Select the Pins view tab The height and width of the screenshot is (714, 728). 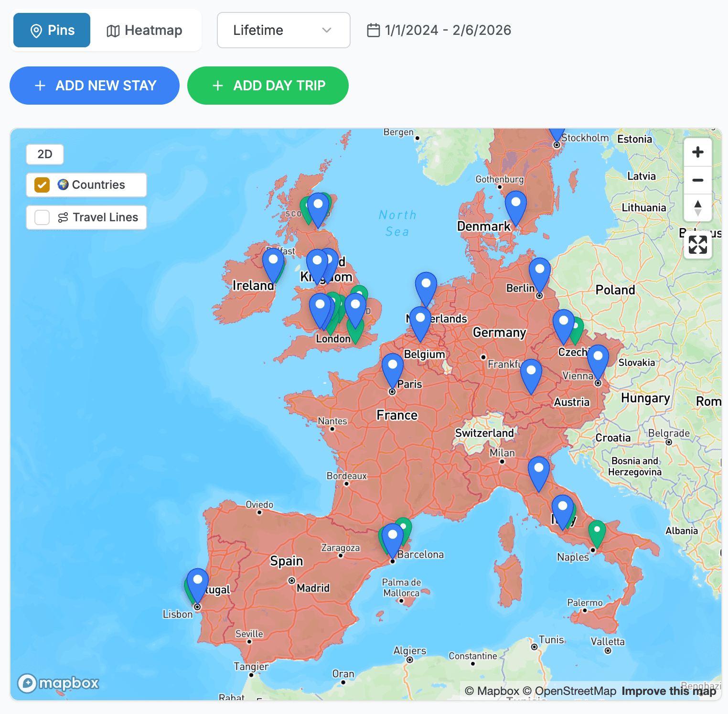[52, 30]
